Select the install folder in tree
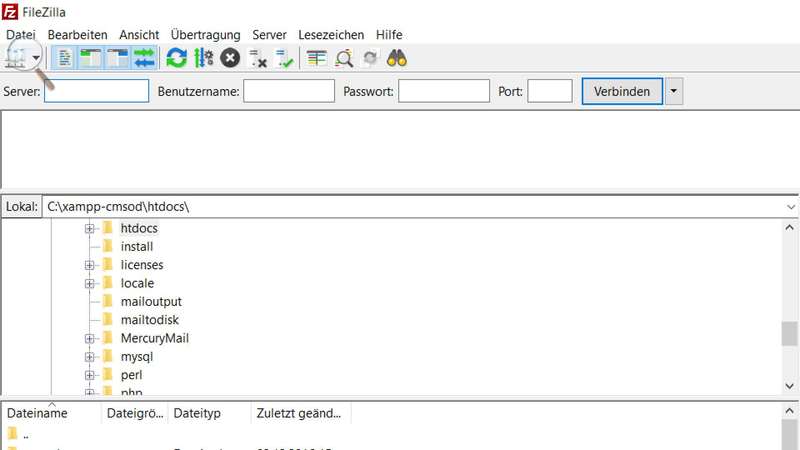800x450 pixels. click(137, 246)
